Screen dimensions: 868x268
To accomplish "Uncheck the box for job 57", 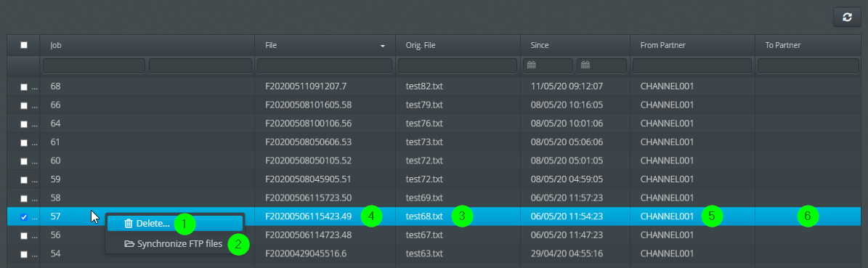I will click(x=24, y=217).
